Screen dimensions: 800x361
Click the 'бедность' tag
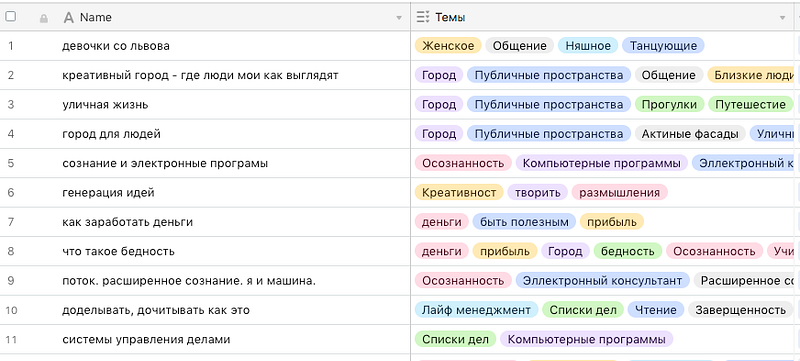(x=628, y=251)
